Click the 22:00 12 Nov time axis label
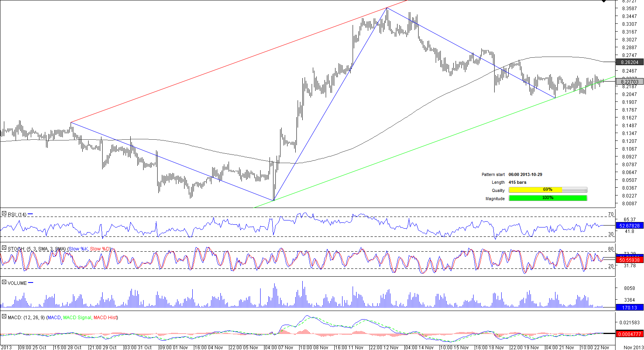 coord(384,347)
